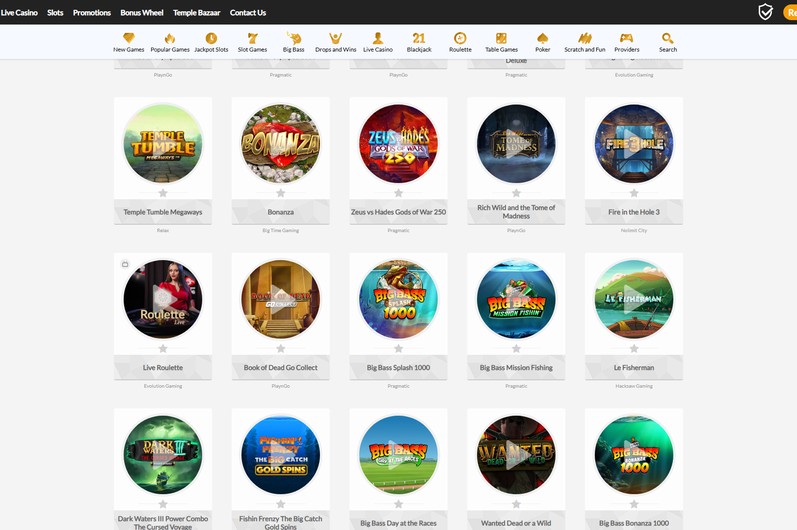
Task: Open the Temple Tumble Megaways title link
Action: [x=163, y=212]
